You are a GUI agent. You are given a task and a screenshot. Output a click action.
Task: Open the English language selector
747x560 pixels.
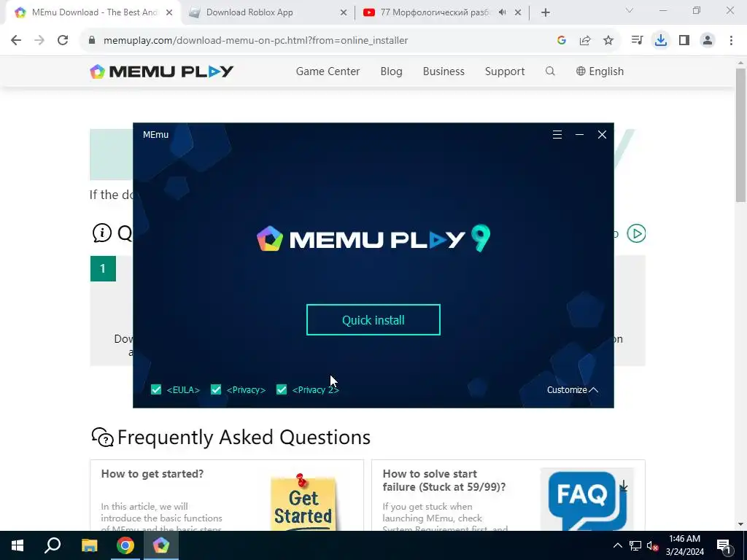[x=600, y=71]
